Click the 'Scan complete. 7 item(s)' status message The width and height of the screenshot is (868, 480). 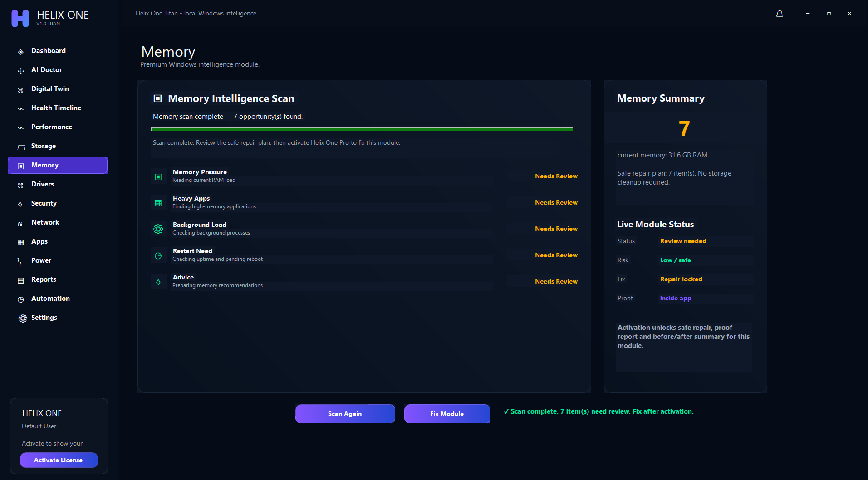598,411
